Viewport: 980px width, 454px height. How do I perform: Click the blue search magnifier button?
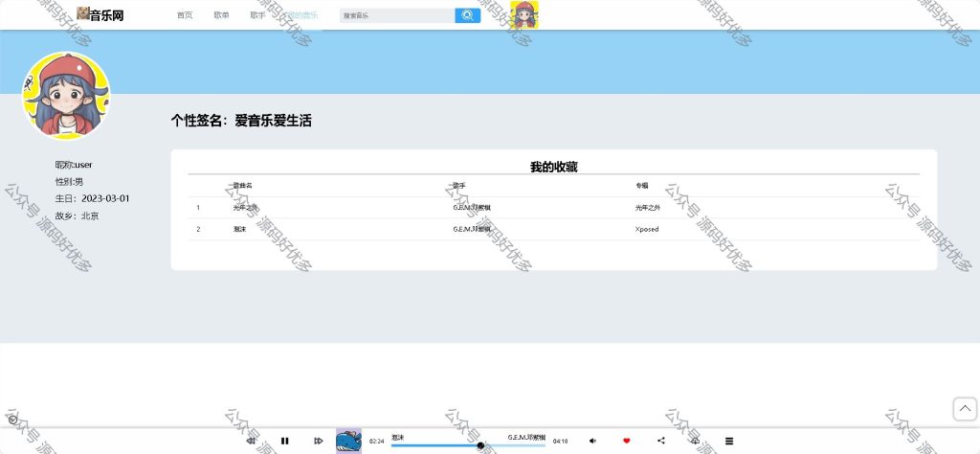point(467,15)
